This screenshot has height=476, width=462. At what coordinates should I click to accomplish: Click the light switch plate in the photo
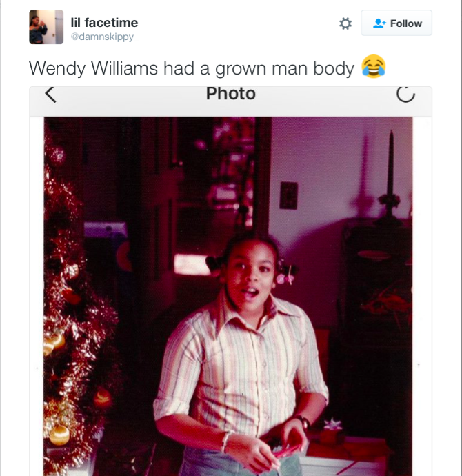click(288, 195)
